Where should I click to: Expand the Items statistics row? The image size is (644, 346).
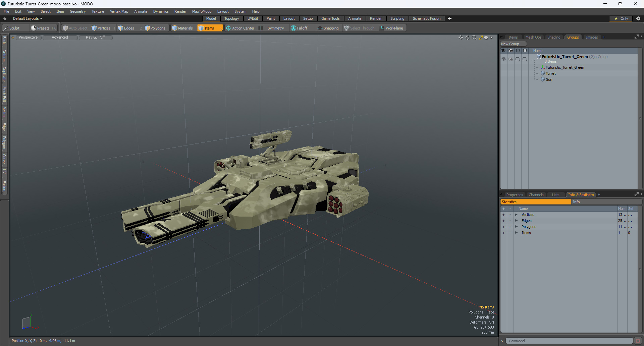(x=516, y=233)
